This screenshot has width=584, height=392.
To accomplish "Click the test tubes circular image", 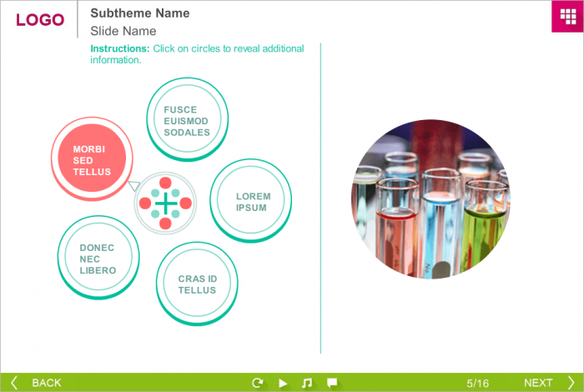I will tap(430, 199).
